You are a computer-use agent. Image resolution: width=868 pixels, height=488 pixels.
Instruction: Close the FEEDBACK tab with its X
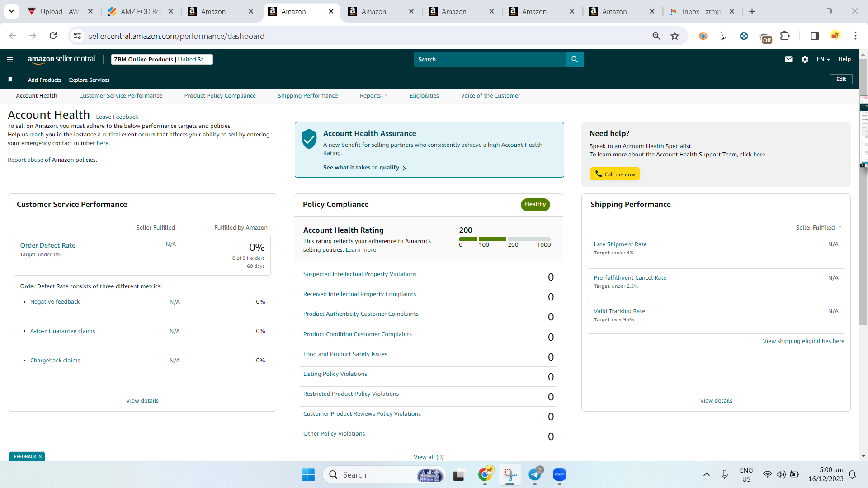point(40,456)
